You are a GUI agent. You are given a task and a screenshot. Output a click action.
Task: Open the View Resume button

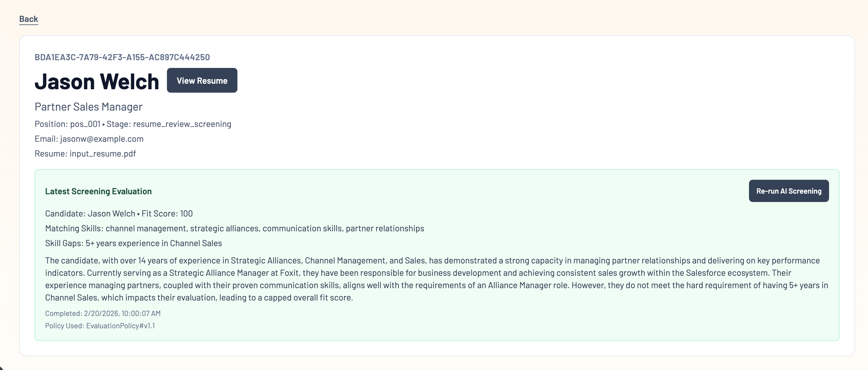pos(202,81)
